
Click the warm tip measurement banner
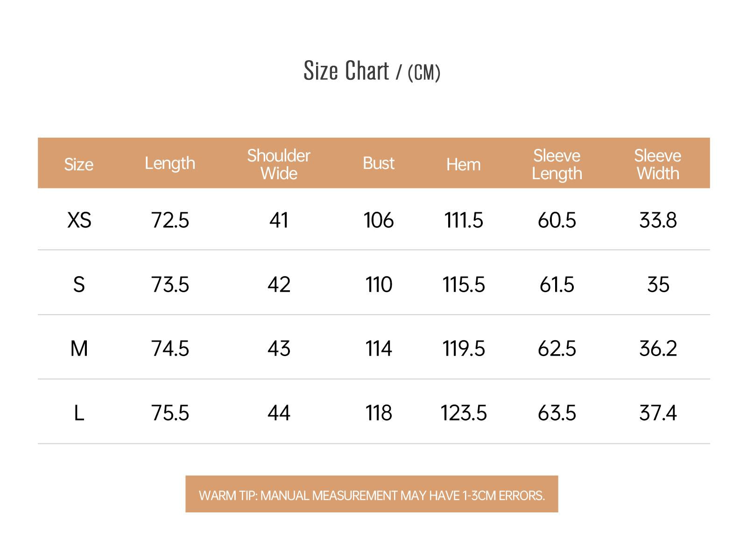point(372,494)
